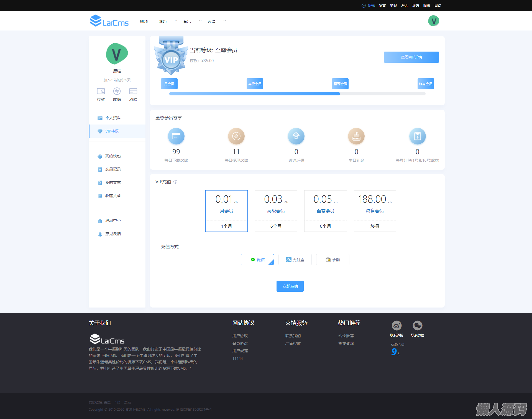Choose 余额 balance payment option
The width and height of the screenshot is (532, 419).
[x=333, y=260]
